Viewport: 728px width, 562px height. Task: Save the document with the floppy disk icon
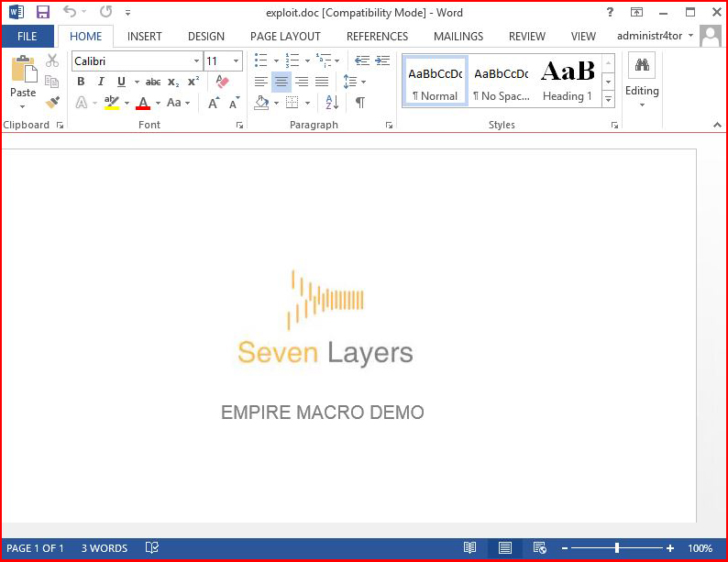pyautogui.click(x=43, y=12)
